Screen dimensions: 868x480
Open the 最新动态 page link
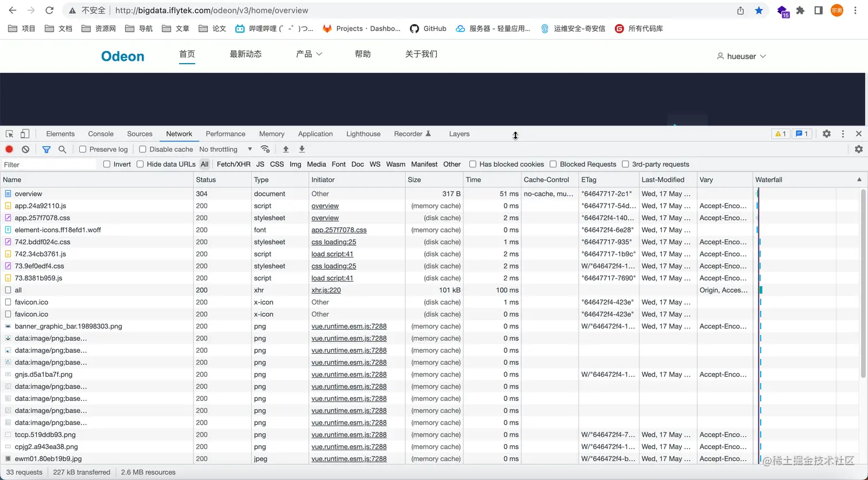pos(246,54)
